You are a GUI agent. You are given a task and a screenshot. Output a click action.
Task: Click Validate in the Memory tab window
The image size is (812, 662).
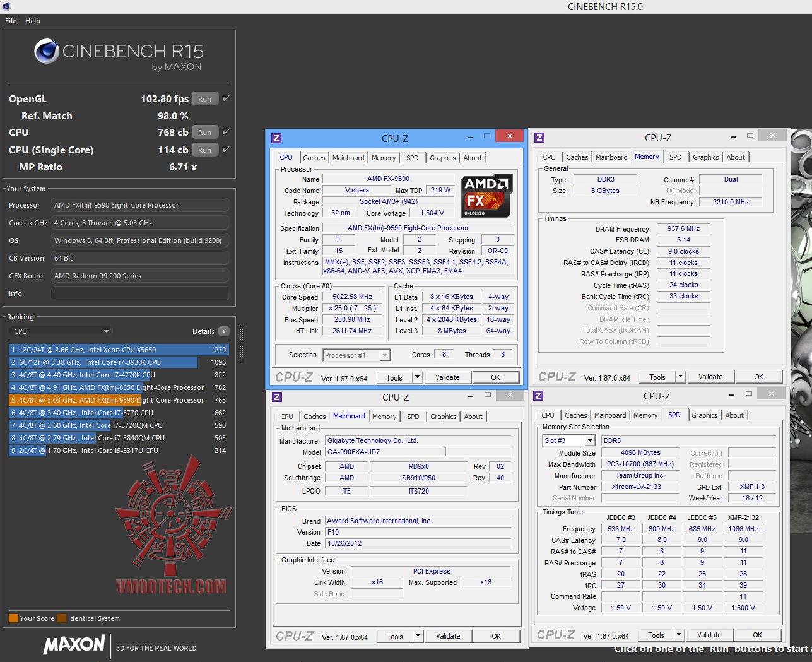[710, 377]
